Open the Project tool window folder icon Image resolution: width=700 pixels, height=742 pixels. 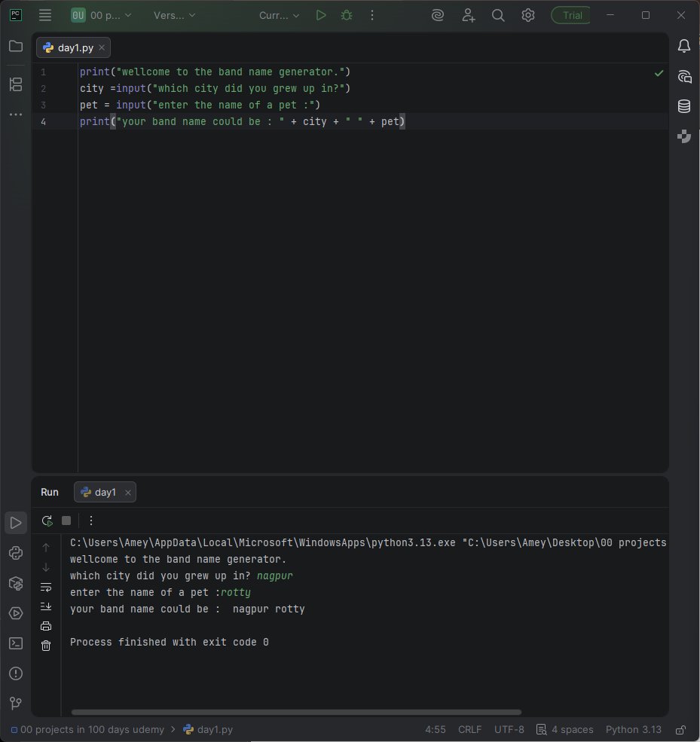tap(16, 46)
